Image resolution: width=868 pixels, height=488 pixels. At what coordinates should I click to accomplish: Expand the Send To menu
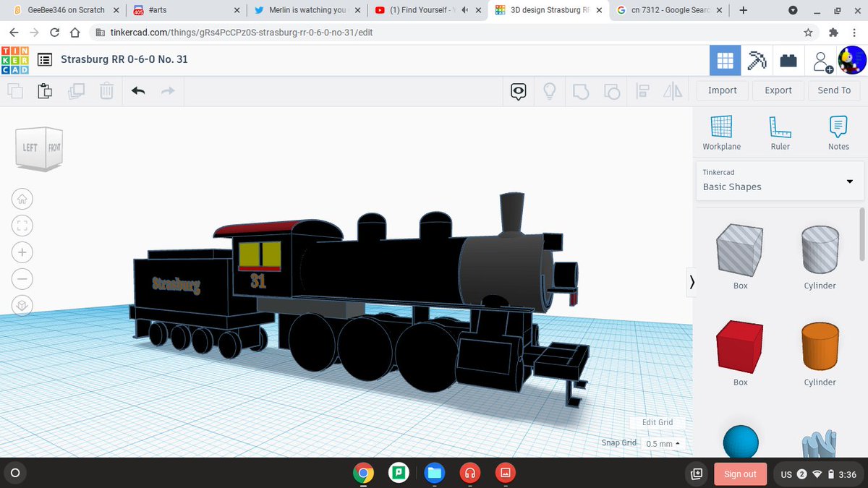point(833,90)
